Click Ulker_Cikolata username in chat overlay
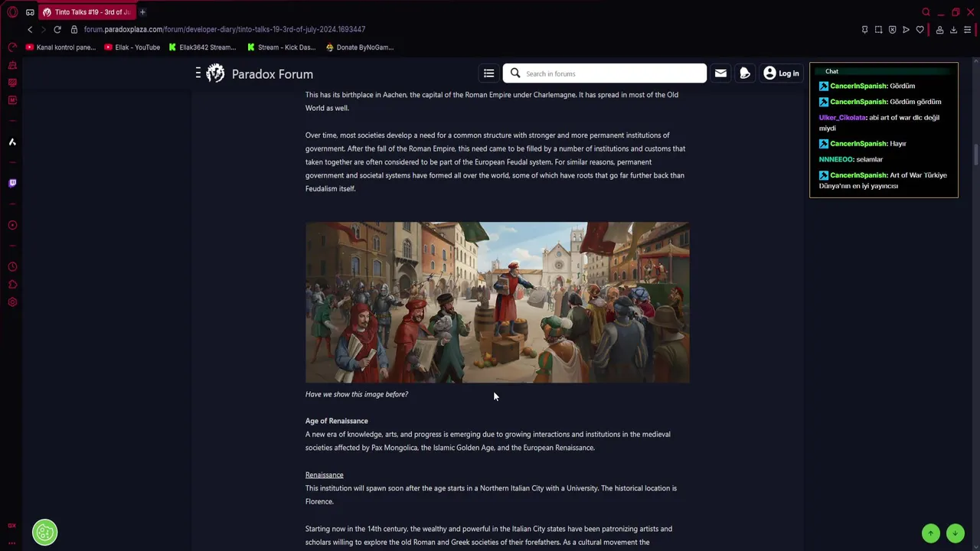Viewport: 980px width, 551px height. (842, 118)
